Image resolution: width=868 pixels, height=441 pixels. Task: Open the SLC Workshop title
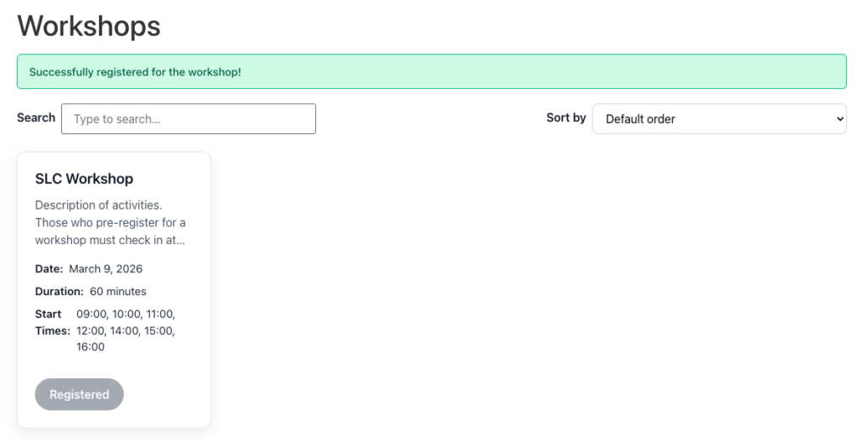tap(84, 179)
